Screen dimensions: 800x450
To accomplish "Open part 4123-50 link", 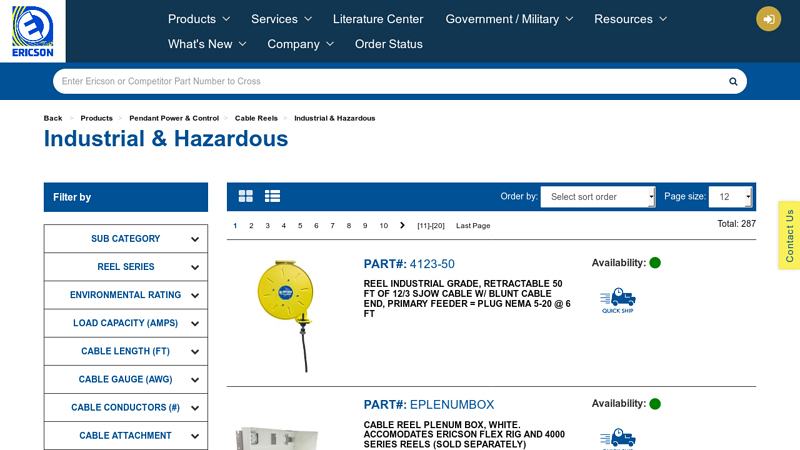I will [x=409, y=264].
